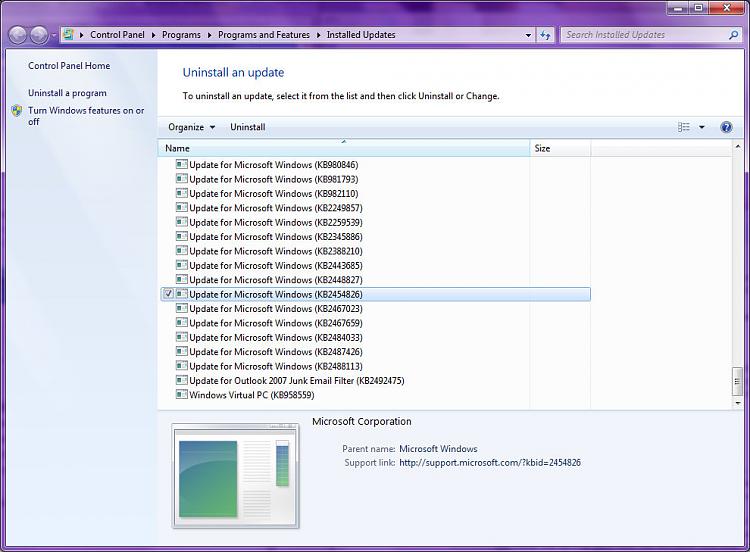Open the view options dropdown arrow
The height and width of the screenshot is (552, 750).
click(702, 127)
